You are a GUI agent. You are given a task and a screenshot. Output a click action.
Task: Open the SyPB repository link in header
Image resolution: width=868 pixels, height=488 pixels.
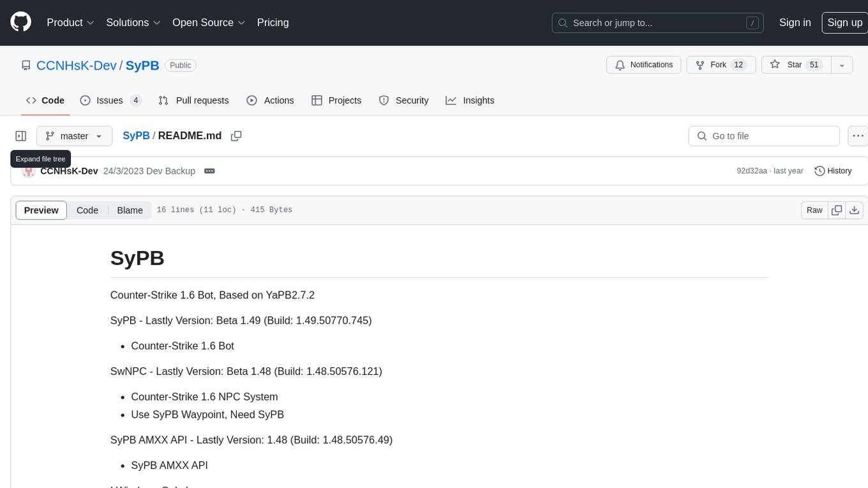click(142, 65)
